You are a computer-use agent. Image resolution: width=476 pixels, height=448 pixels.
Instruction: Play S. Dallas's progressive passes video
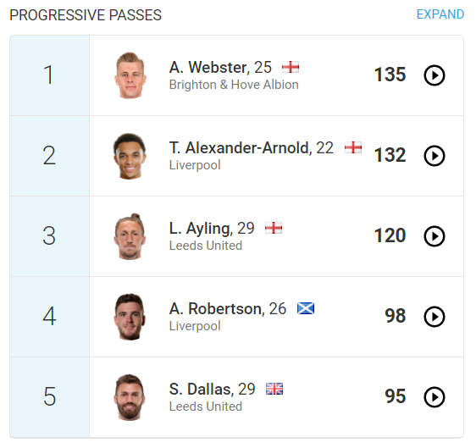pos(434,397)
